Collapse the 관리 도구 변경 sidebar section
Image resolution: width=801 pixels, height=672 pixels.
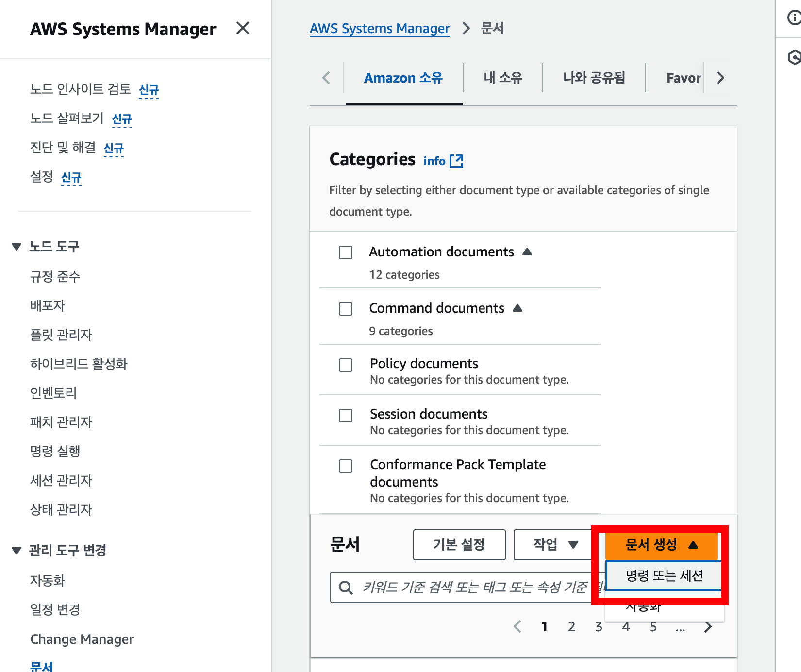17,551
